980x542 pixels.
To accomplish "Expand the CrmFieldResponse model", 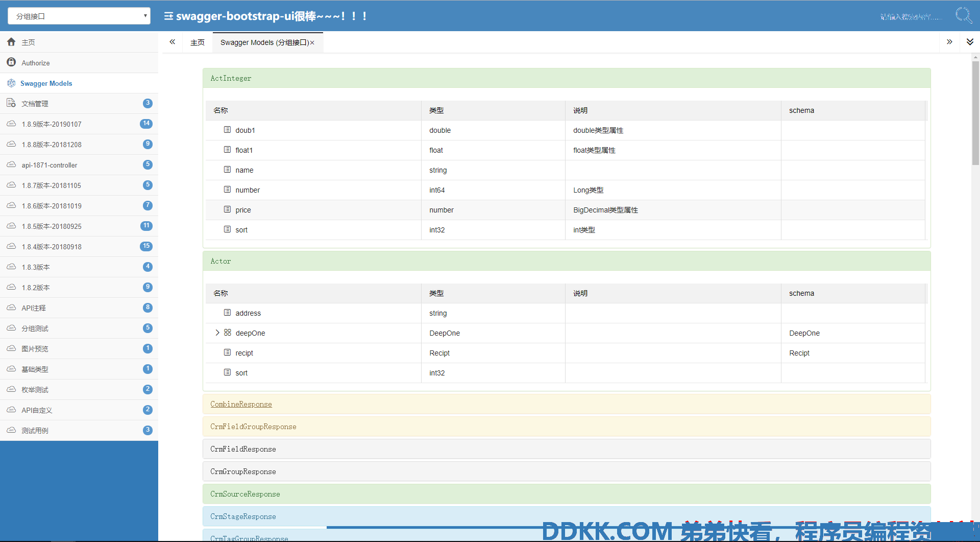I will tap(567, 449).
